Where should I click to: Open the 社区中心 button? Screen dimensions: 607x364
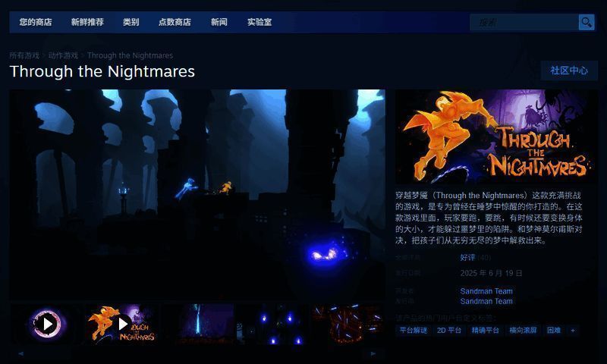click(x=569, y=71)
